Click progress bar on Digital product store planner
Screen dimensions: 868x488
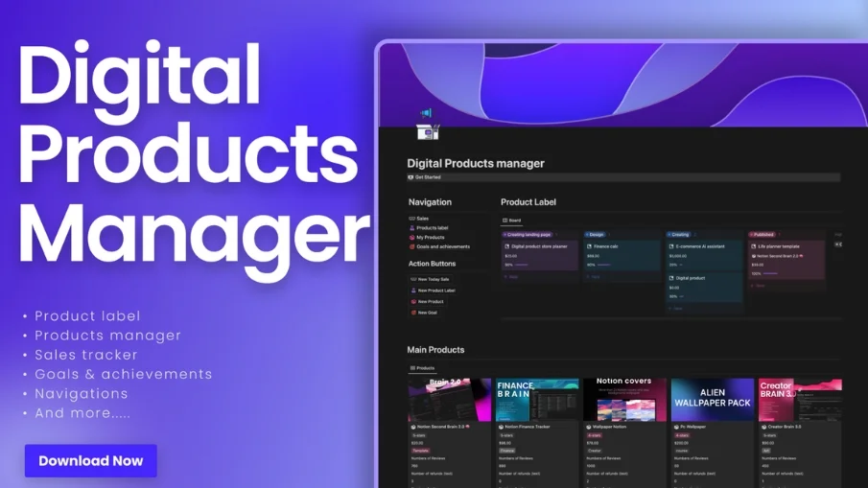pyautogui.click(x=522, y=265)
